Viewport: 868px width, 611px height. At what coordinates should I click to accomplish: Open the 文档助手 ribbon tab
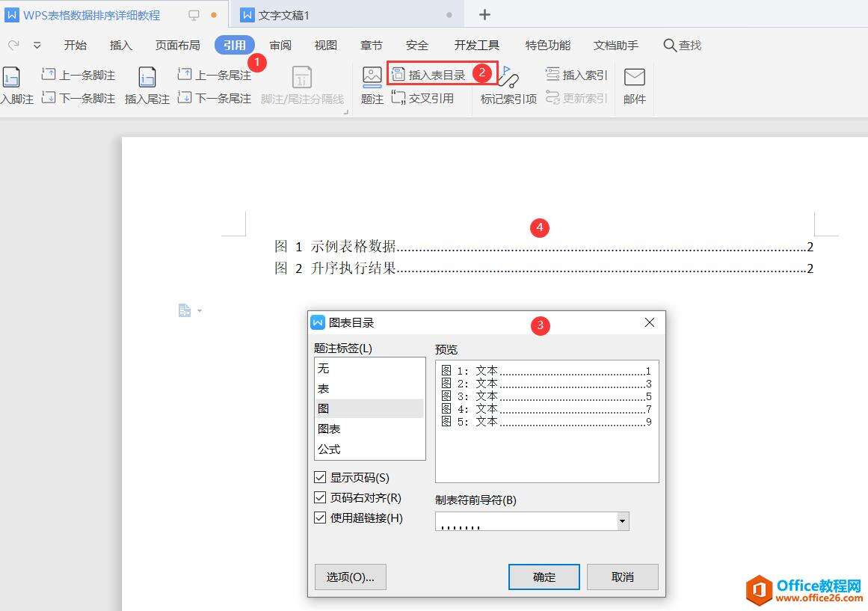tap(615, 45)
